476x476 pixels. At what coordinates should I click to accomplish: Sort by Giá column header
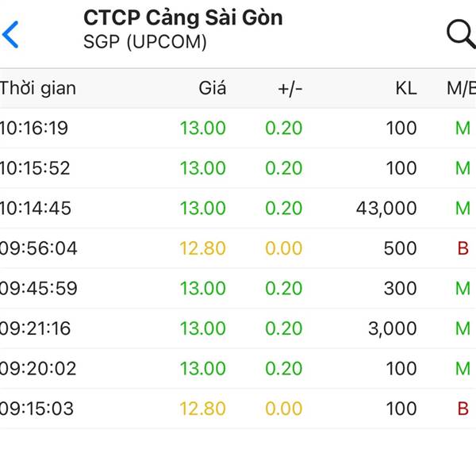pyautogui.click(x=213, y=88)
